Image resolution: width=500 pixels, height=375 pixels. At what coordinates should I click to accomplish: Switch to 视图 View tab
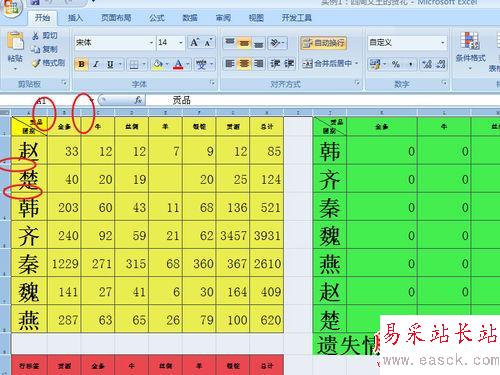(256, 18)
